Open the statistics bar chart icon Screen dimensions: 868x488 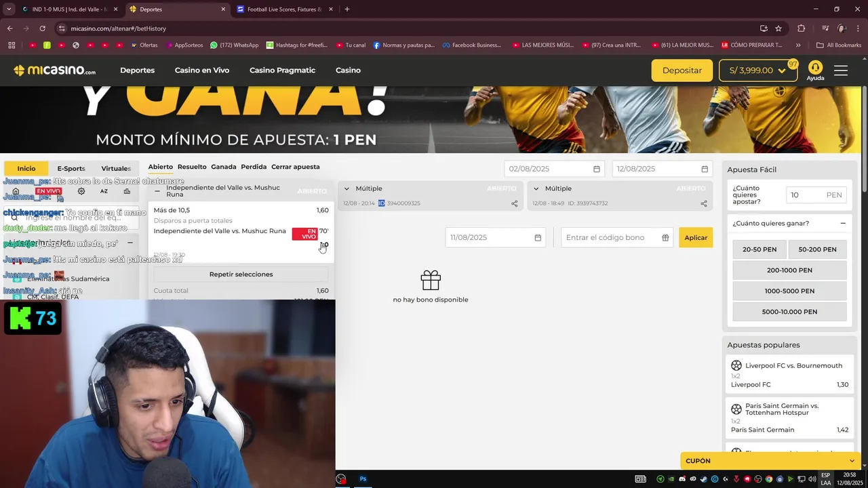click(x=127, y=191)
